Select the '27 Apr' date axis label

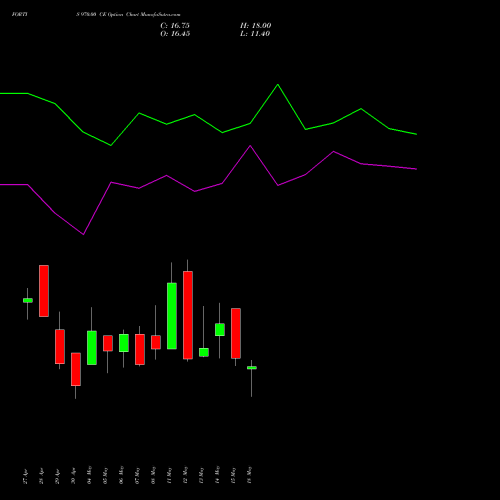coord(26,477)
